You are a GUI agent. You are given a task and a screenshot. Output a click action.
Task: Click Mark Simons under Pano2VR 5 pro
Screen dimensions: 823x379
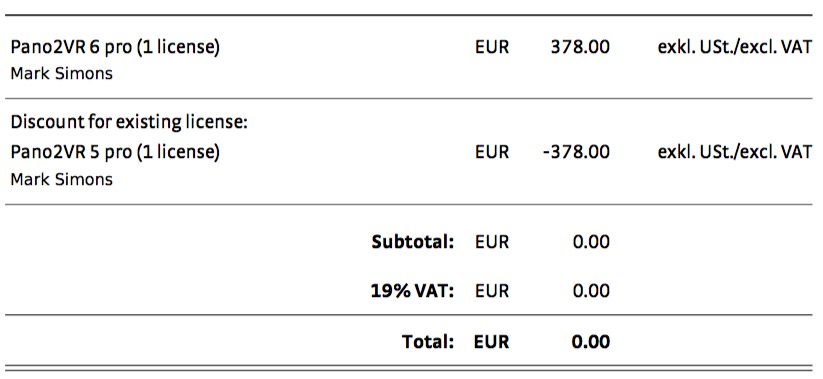[61, 180]
